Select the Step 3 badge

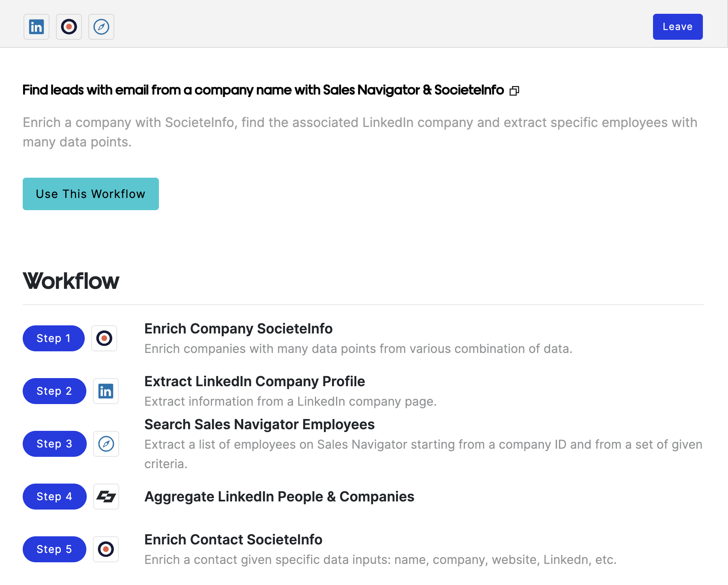pos(55,444)
